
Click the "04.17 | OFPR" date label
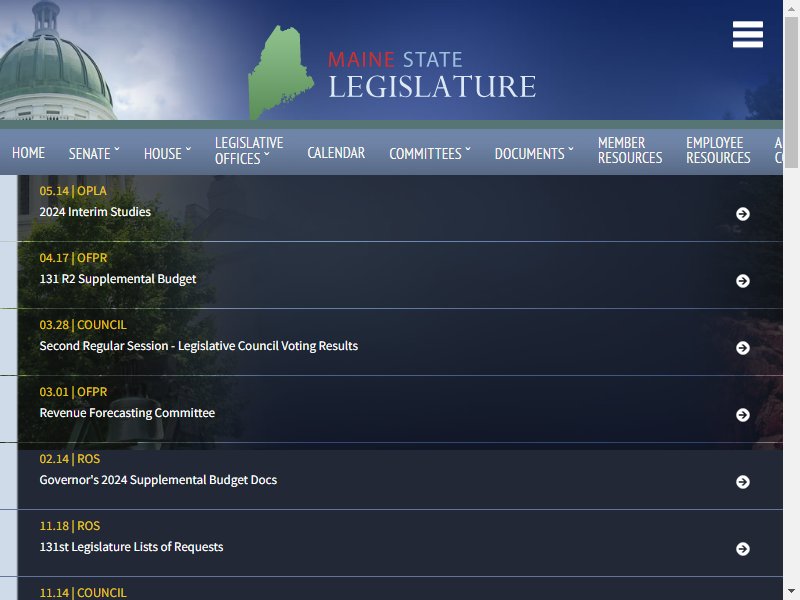click(x=73, y=258)
